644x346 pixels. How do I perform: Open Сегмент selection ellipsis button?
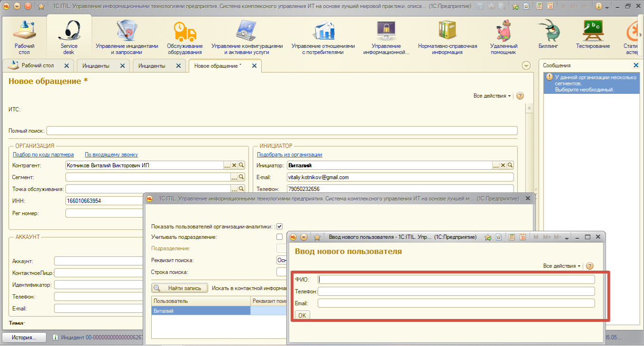tap(234, 177)
